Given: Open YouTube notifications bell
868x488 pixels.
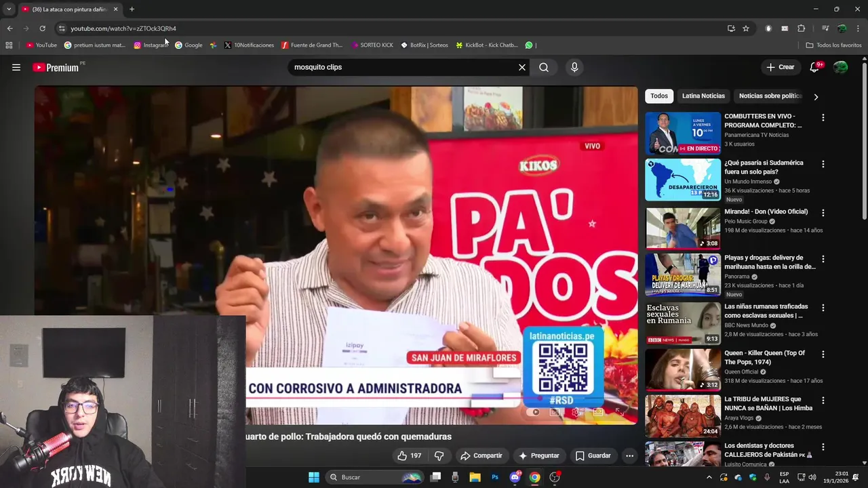Looking at the screenshot, I should pyautogui.click(x=815, y=67).
